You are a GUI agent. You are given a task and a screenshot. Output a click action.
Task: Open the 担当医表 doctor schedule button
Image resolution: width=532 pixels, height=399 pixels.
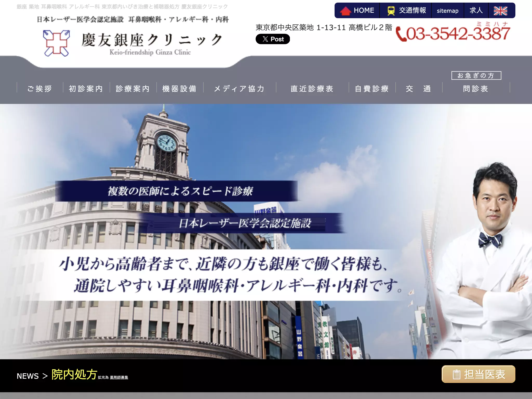[x=478, y=374]
